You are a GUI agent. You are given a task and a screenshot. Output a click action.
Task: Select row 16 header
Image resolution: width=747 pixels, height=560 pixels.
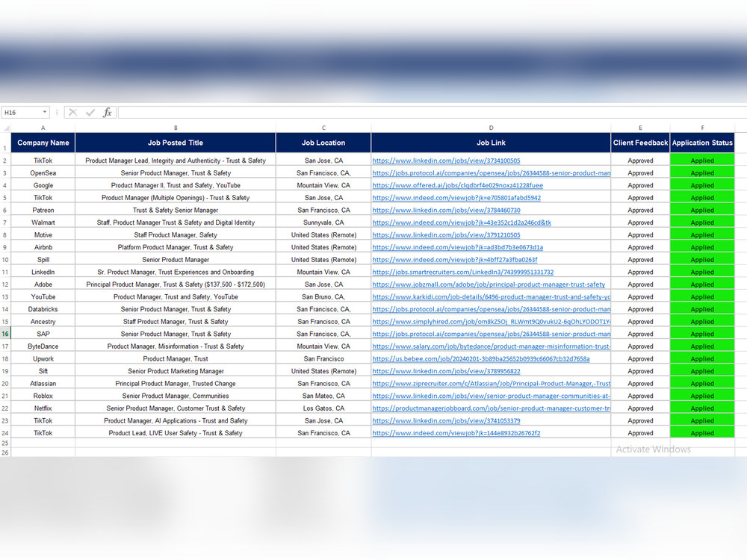5,334
